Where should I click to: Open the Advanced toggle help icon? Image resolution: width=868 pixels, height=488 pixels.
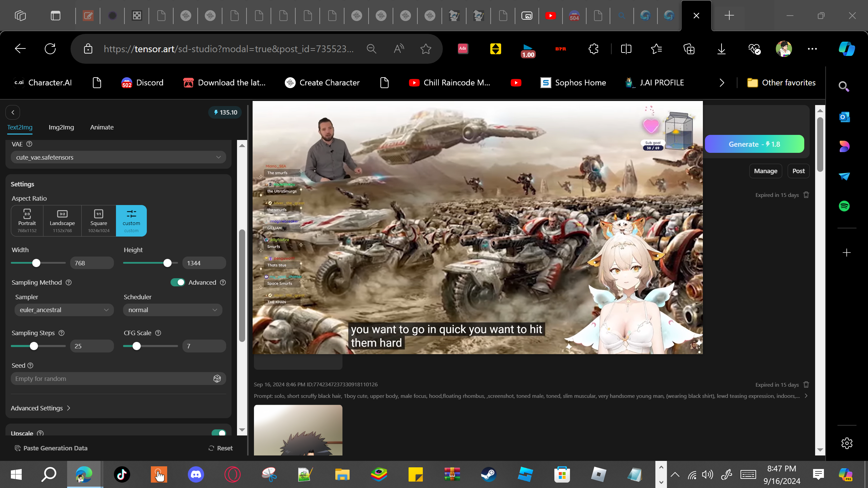pyautogui.click(x=223, y=283)
